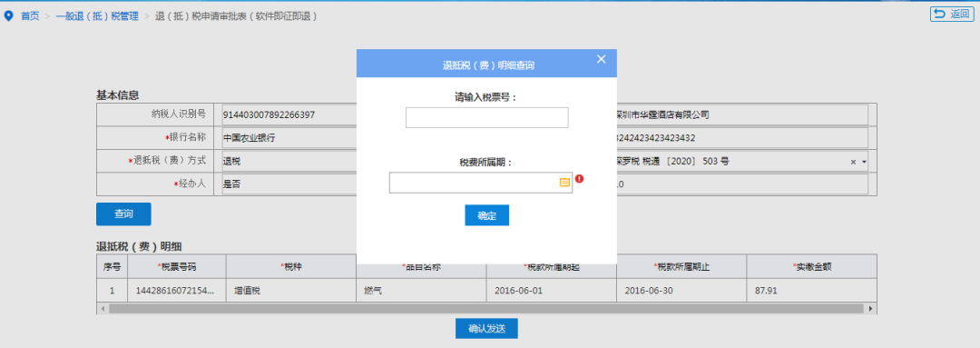Viewport: 980px width, 348px height.
Task: Select the 2016-06-30 date cell
Action: click(x=681, y=291)
